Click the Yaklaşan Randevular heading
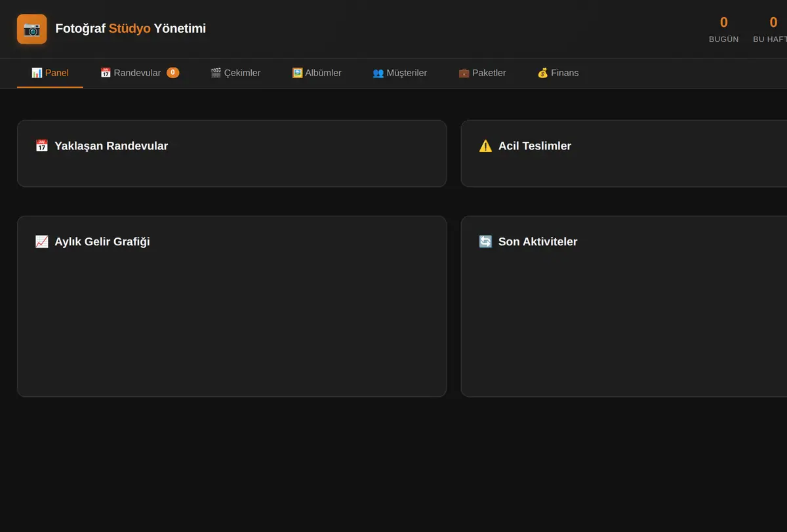787x532 pixels. pos(111,146)
